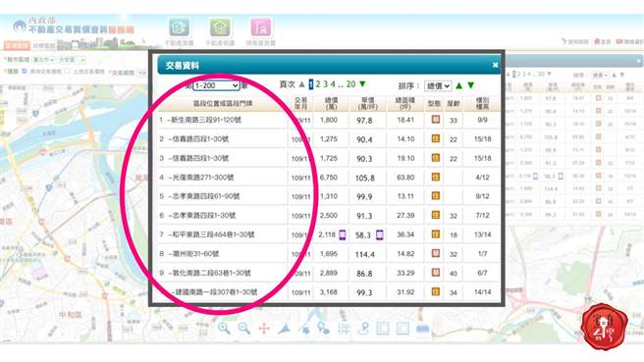The image size is (644, 362).
Task: Click building type icon for row 2 信義路四段
Action: [435, 138]
